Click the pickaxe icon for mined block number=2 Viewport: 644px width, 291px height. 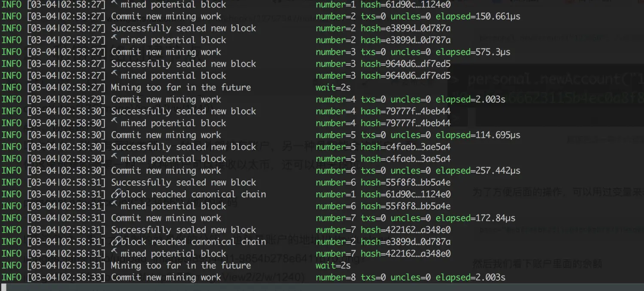tap(115, 39)
